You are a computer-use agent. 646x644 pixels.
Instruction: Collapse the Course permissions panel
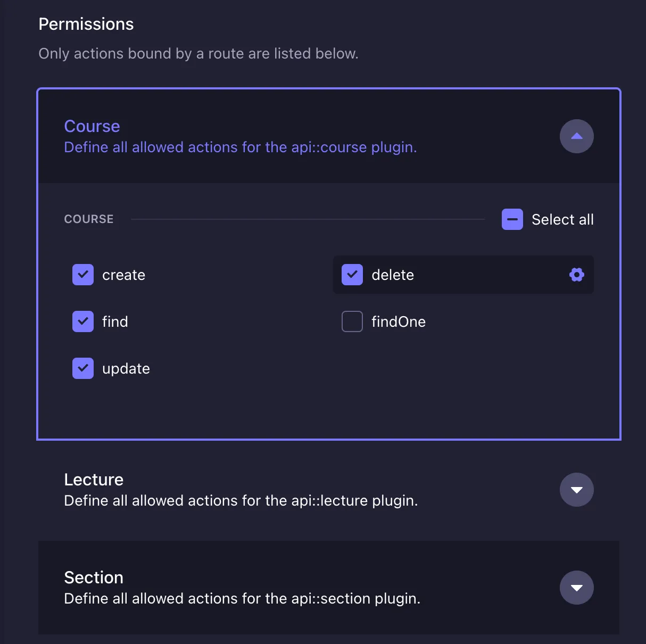point(577,136)
